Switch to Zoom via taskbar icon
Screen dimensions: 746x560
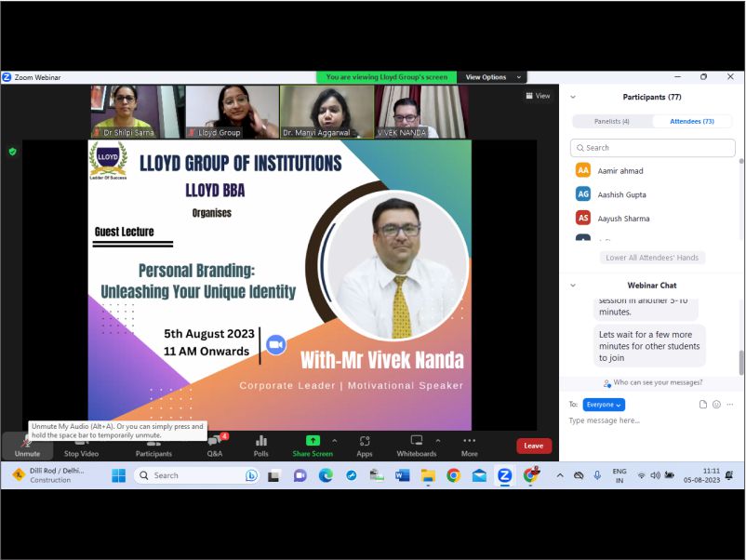click(x=505, y=475)
